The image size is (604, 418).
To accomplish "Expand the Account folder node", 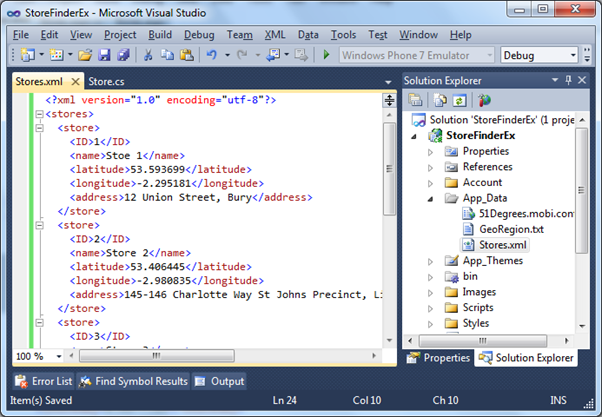I will (x=430, y=184).
